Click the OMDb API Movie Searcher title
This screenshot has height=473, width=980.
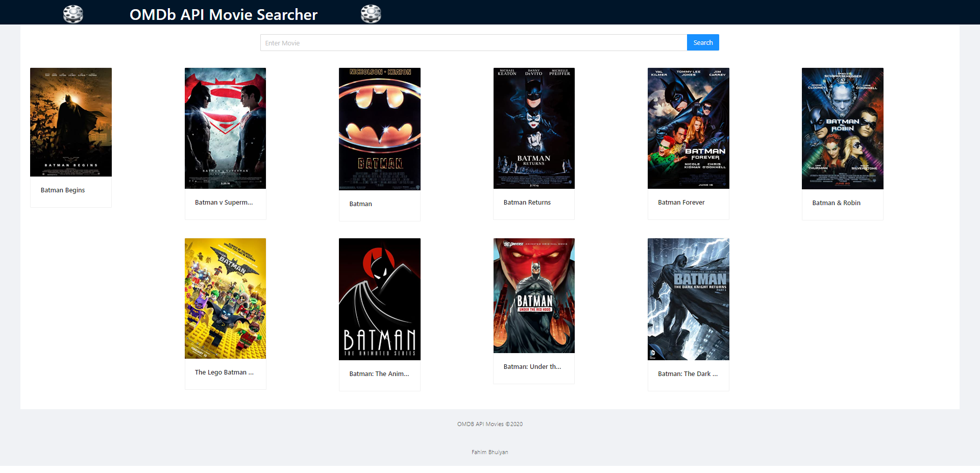click(224, 15)
